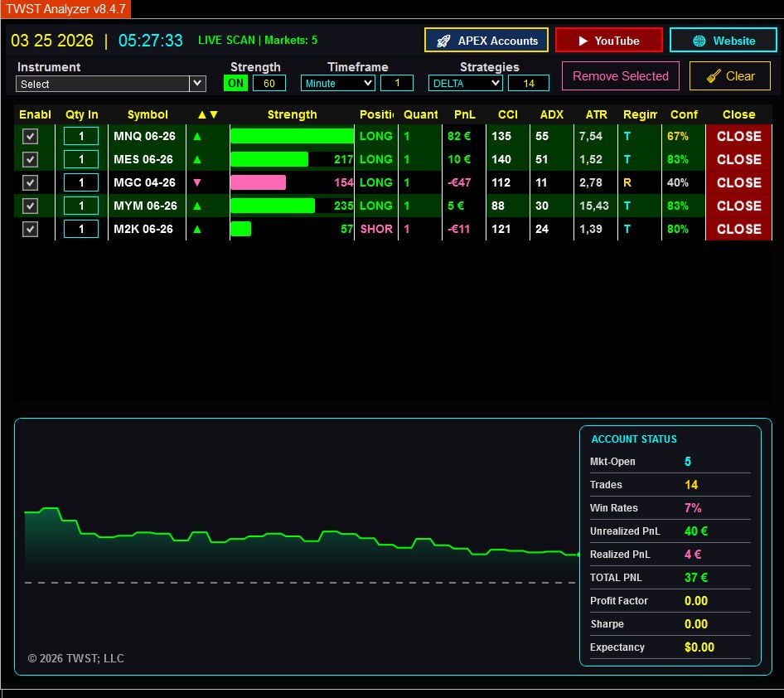Click the Qty In field for M2K 06-26
The height and width of the screenshot is (698, 784).
[x=81, y=229]
